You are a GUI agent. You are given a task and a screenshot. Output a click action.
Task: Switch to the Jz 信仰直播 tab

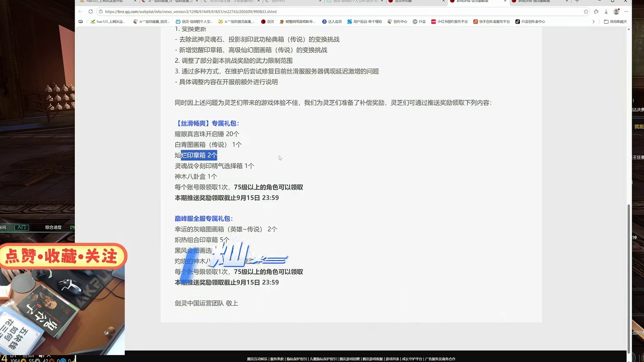pos(170,1)
